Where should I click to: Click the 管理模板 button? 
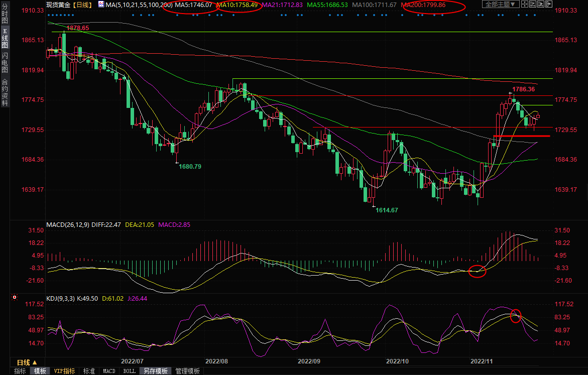[187, 371]
